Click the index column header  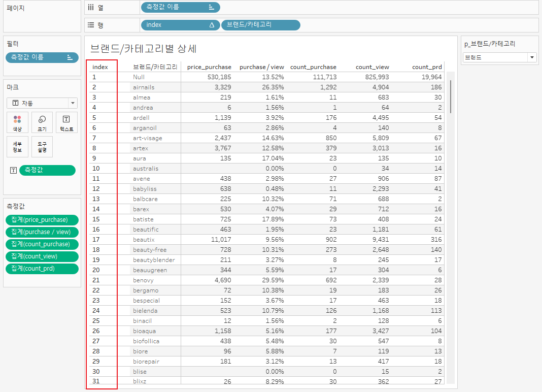(100, 67)
